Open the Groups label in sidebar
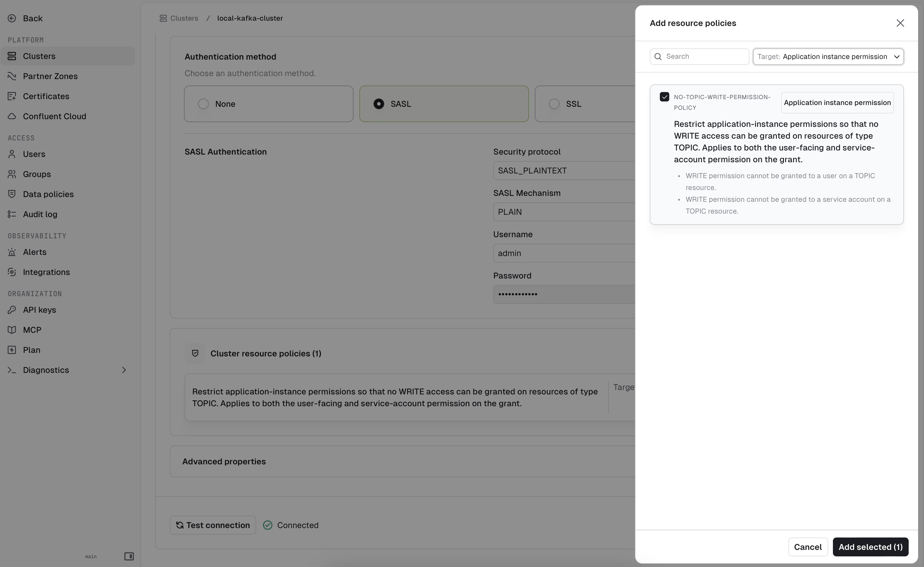 [37, 174]
